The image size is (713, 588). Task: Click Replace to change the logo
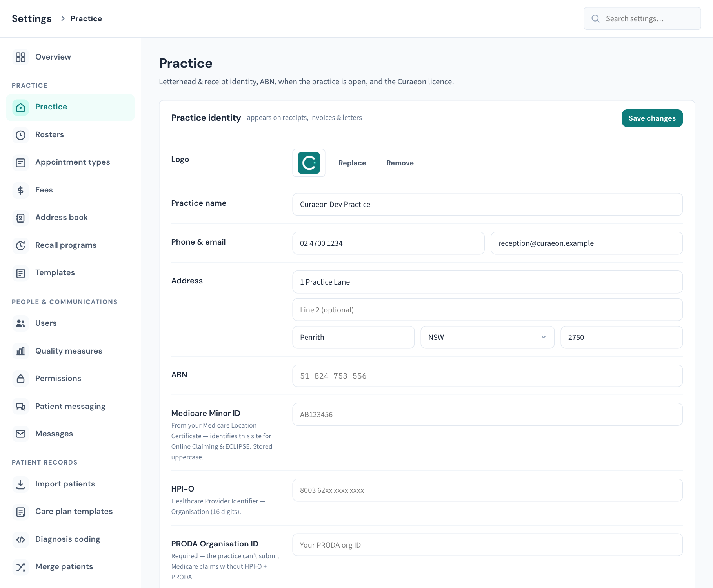[352, 163]
